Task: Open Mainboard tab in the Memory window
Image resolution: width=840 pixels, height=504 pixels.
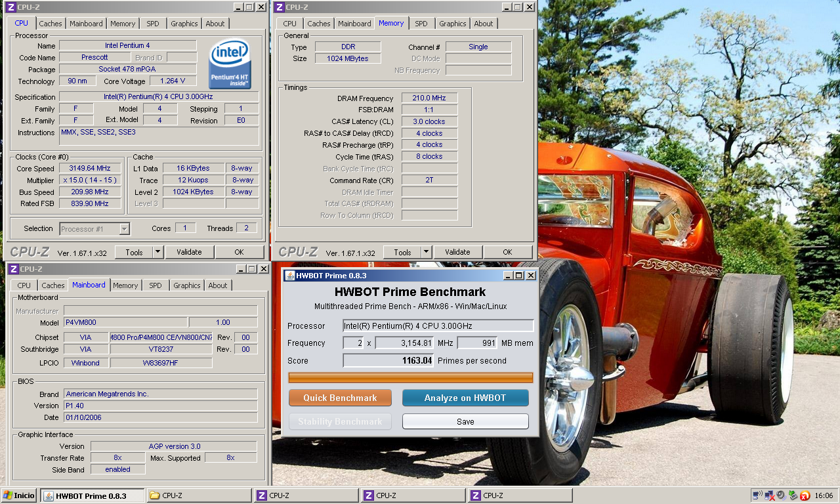Action: (354, 24)
